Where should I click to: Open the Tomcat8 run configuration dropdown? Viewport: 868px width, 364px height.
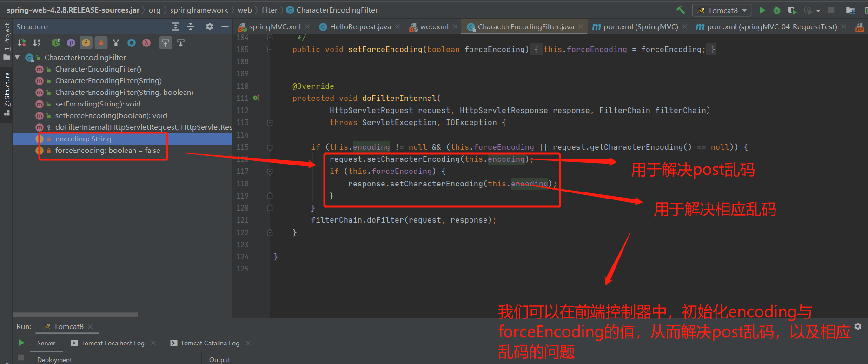point(722,10)
